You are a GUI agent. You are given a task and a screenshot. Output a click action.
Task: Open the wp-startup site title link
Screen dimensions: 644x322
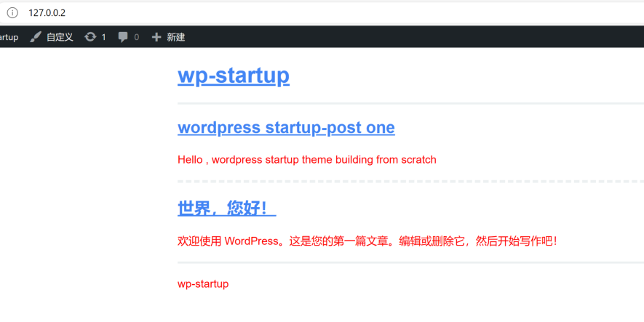coord(234,76)
